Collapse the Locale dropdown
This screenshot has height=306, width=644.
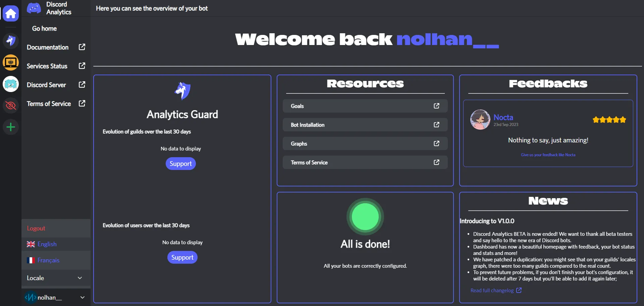tap(80, 278)
